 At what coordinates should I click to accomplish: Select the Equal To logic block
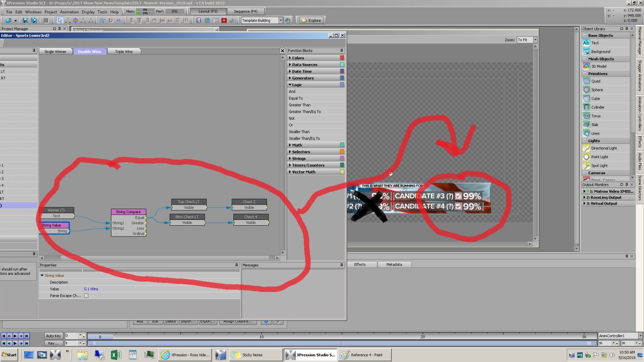pyautogui.click(x=296, y=98)
